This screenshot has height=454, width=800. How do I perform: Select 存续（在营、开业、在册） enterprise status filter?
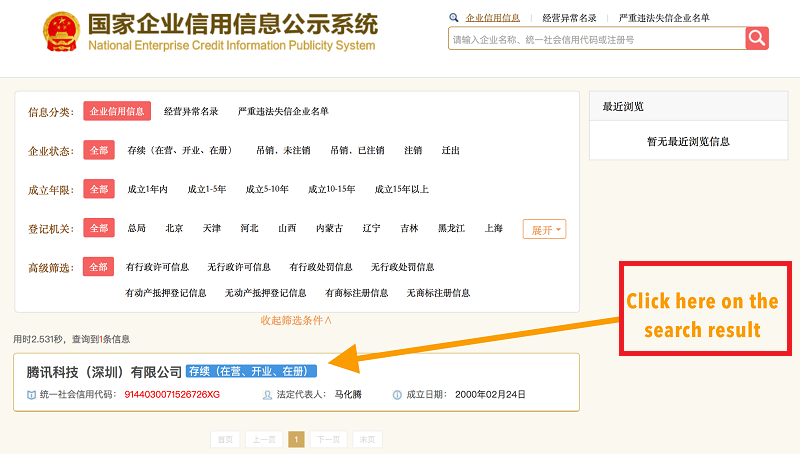tap(180, 150)
